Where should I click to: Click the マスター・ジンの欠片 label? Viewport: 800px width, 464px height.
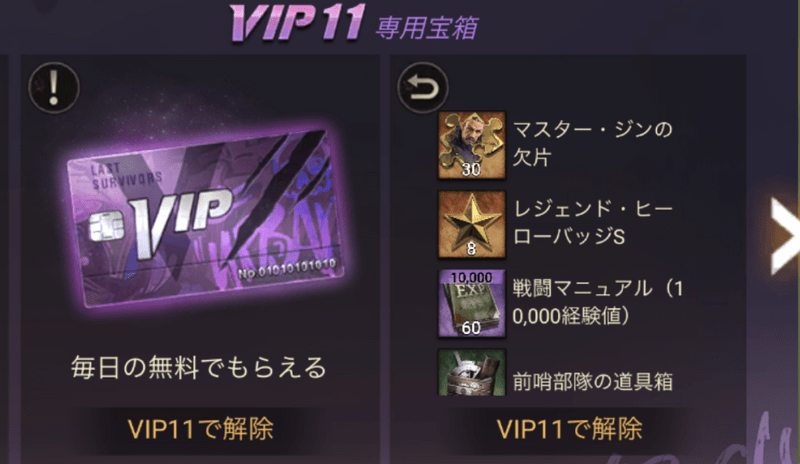pyautogui.click(x=592, y=144)
